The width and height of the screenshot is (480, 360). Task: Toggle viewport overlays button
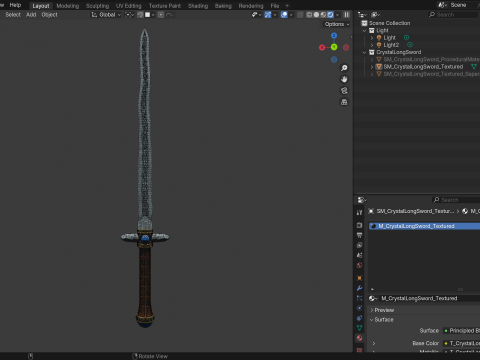point(284,15)
